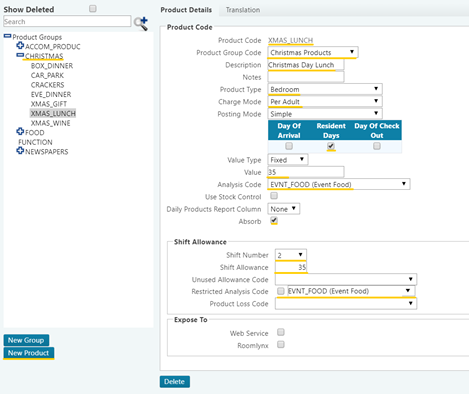Select XMAS_GIFT product
Viewport: 469px width, 394px height.
49,104
